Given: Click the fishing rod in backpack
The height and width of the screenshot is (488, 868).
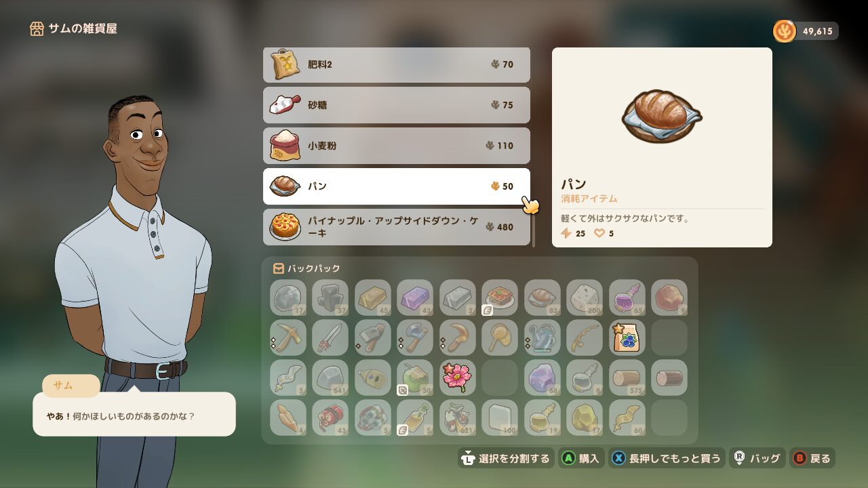Looking at the screenshot, I should (585, 338).
